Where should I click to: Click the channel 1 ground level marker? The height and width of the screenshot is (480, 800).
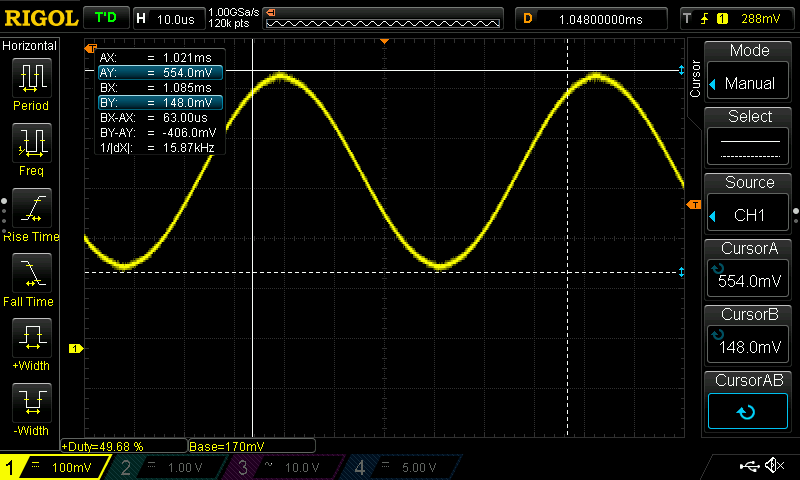76,348
